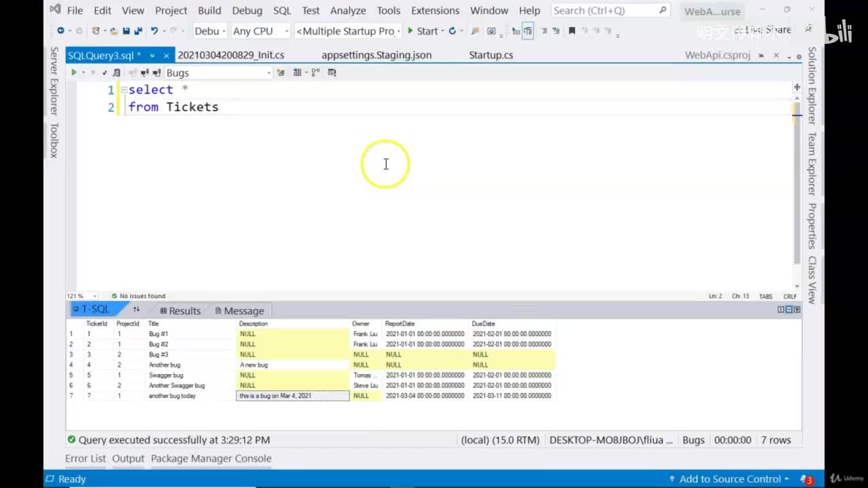Open the Output panel
This screenshot has width=868, height=488.
click(x=128, y=459)
